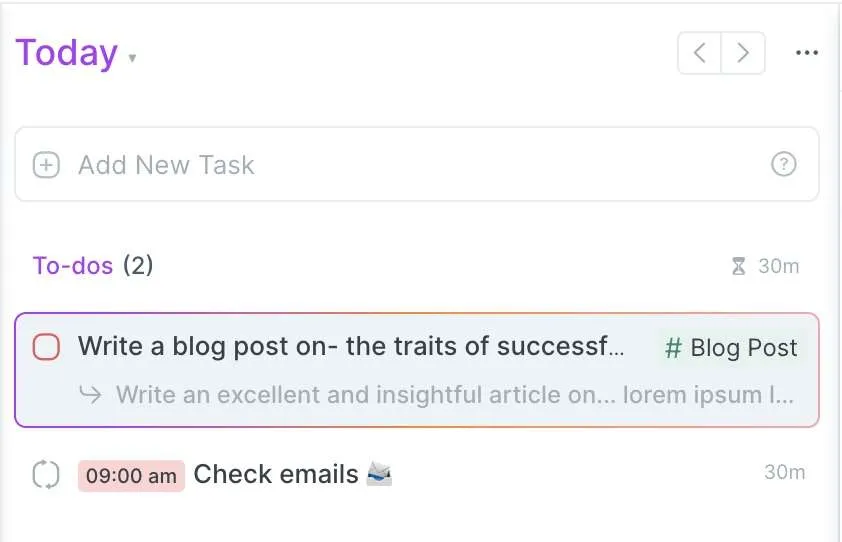Open the help question mark icon
This screenshot has width=842, height=542.
(x=783, y=164)
